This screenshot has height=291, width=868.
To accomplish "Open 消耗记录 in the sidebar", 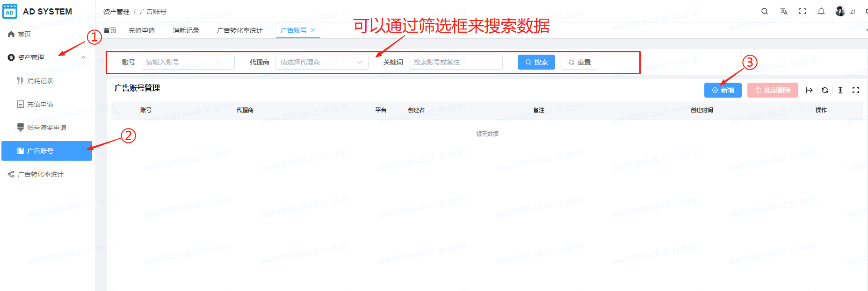I will (40, 81).
